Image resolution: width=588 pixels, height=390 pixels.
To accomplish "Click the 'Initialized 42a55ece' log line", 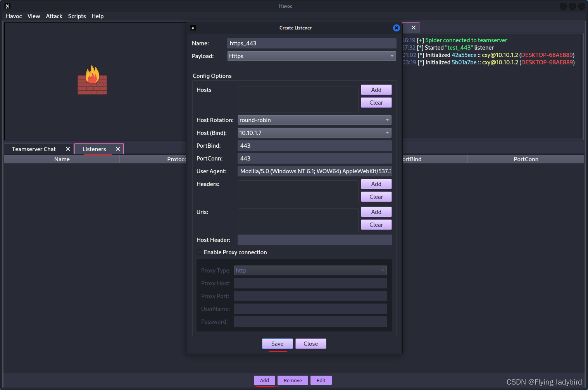I will click(488, 55).
